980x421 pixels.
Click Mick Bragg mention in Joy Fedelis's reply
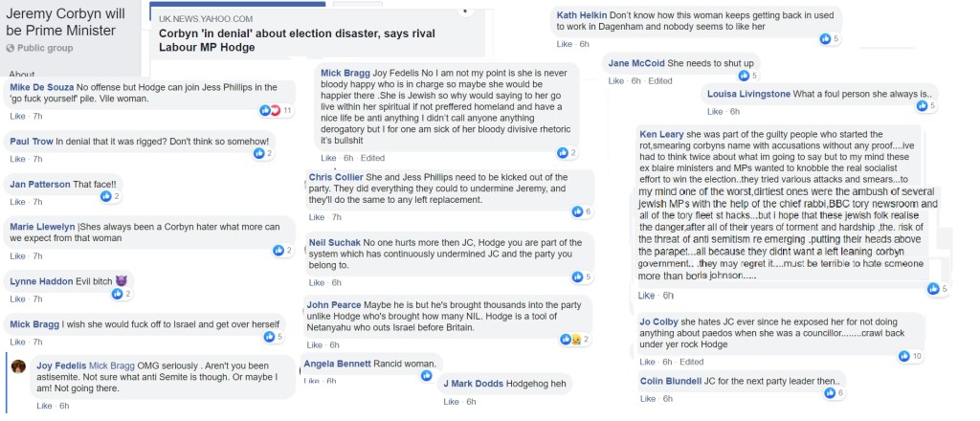(x=112, y=366)
